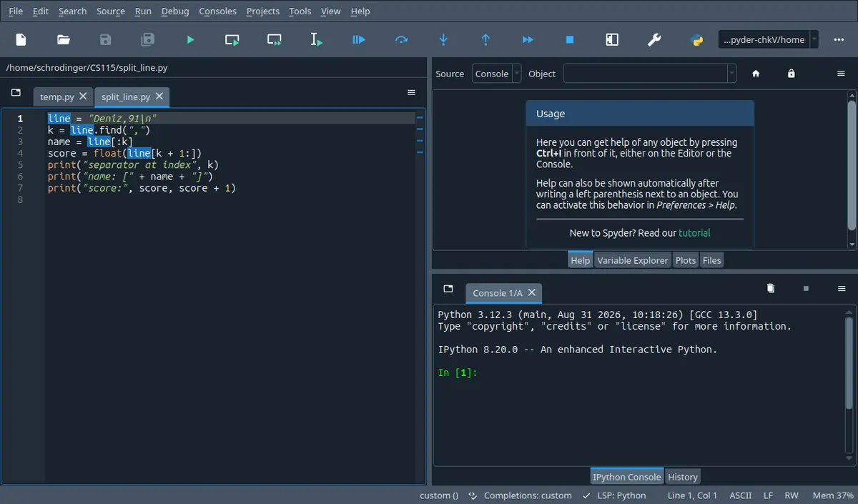Click LSP: Python status bar entry
Image resolution: width=858 pixels, height=504 pixels.
pos(613,495)
